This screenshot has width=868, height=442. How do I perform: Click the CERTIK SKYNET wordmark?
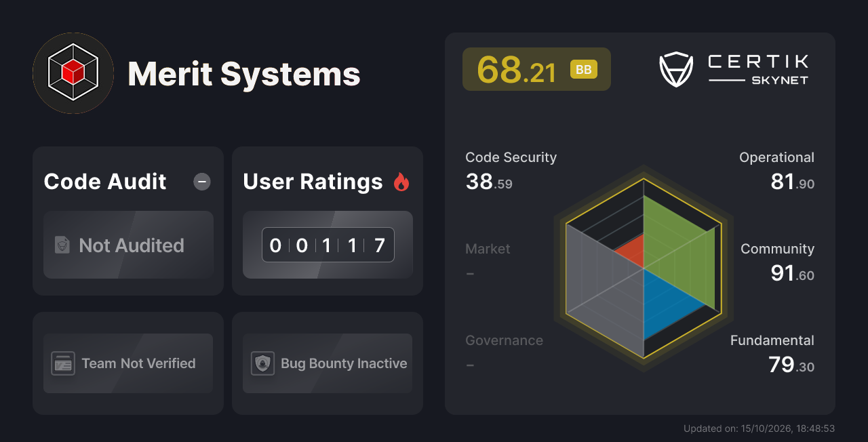pyautogui.click(x=758, y=70)
